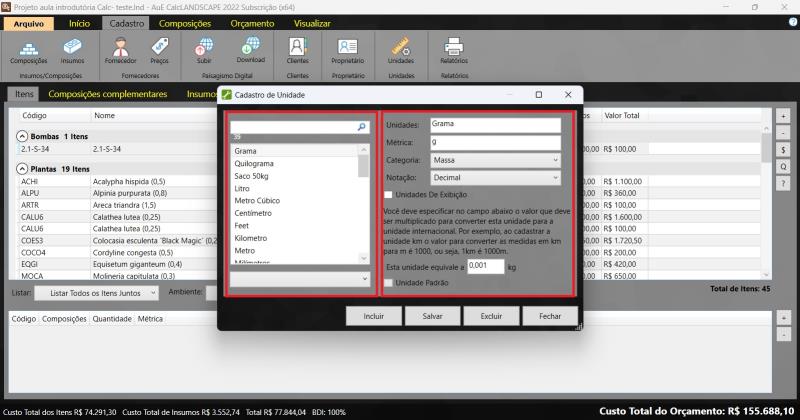800x420 pixels.
Task: Switch to the Início ribbon tab
Action: point(79,23)
